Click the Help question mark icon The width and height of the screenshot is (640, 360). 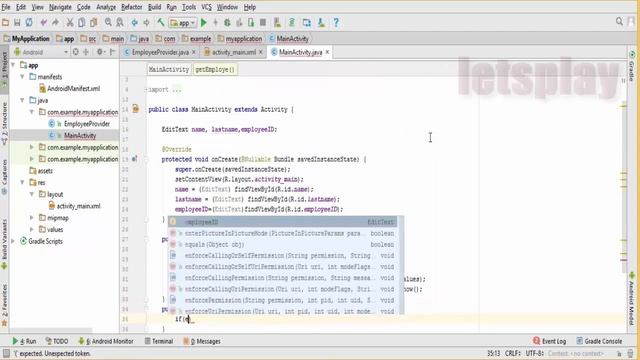336,23
